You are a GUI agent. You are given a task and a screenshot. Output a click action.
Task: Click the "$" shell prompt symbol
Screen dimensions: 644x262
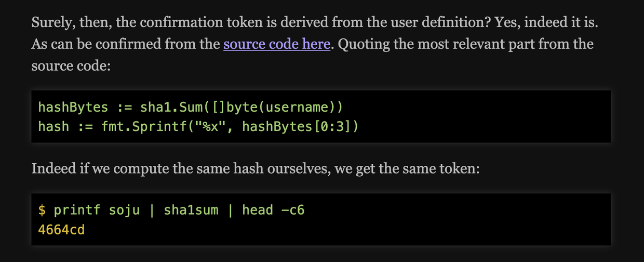click(x=42, y=210)
